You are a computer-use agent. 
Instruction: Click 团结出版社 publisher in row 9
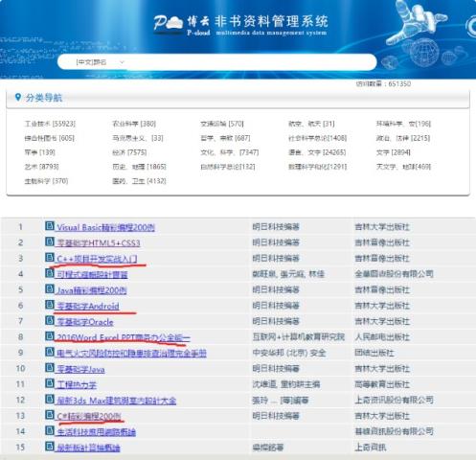[x=374, y=353]
